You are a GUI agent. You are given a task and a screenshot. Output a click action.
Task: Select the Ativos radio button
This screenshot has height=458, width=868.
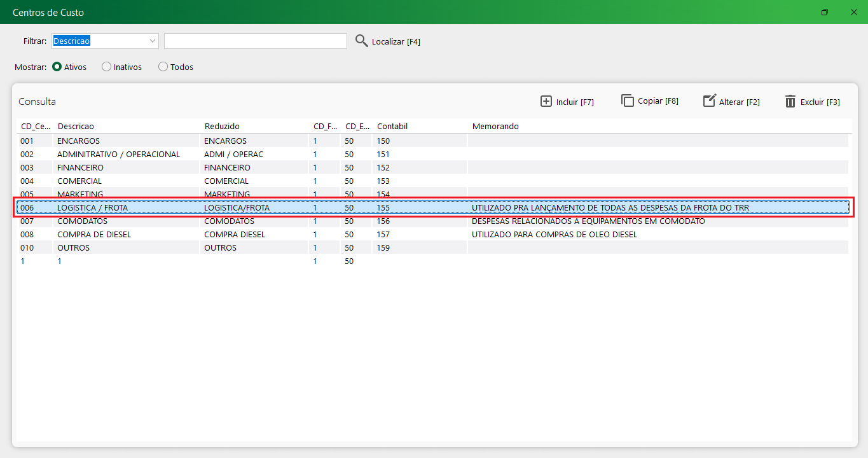click(x=57, y=67)
